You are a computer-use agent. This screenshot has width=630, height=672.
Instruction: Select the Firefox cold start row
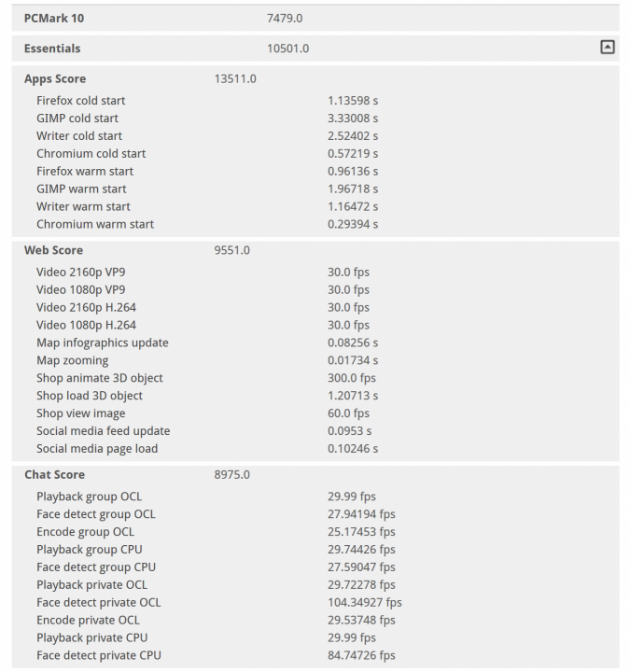(81, 101)
